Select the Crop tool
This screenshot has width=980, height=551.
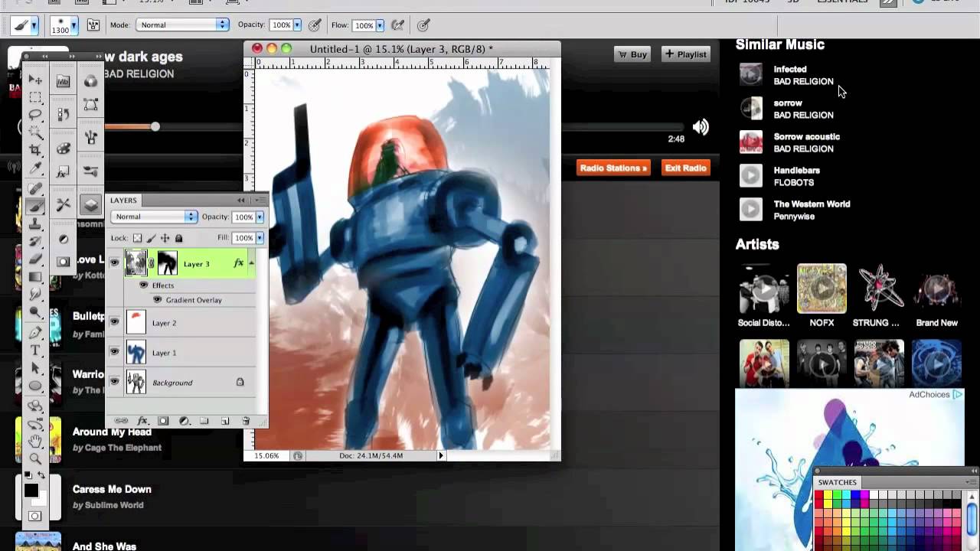coord(35,150)
